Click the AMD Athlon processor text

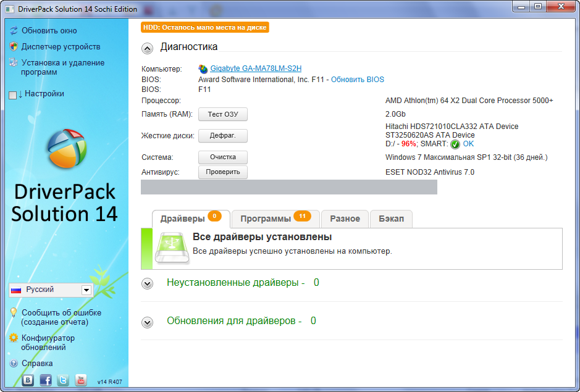tap(469, 101)
